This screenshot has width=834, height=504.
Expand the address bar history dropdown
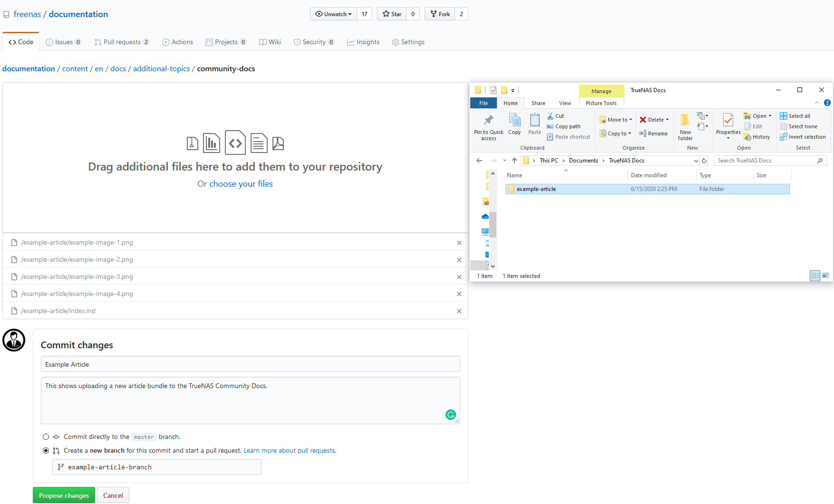tap(696, 161)
